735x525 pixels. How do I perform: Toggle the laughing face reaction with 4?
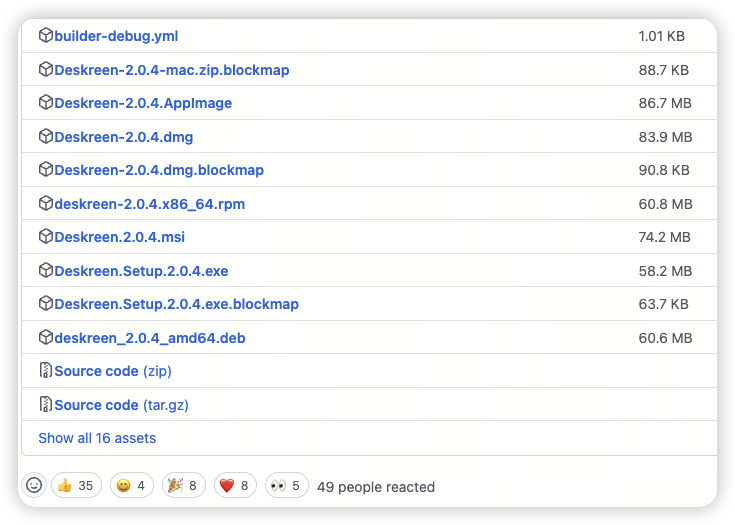(x=131, y=486)
